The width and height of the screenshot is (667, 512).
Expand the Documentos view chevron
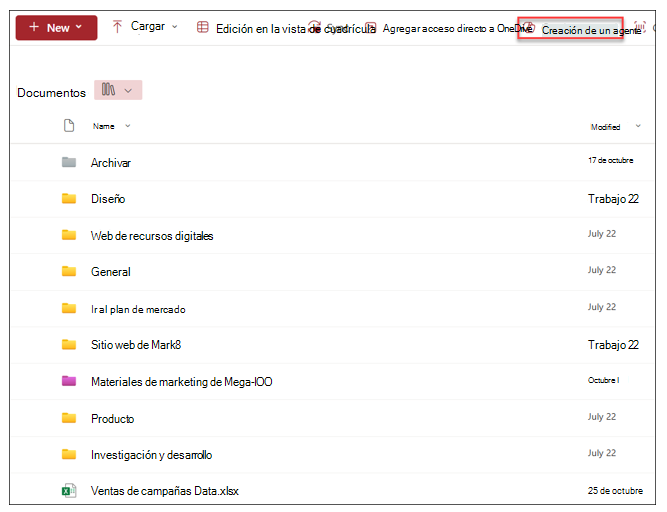coord(128,91)
